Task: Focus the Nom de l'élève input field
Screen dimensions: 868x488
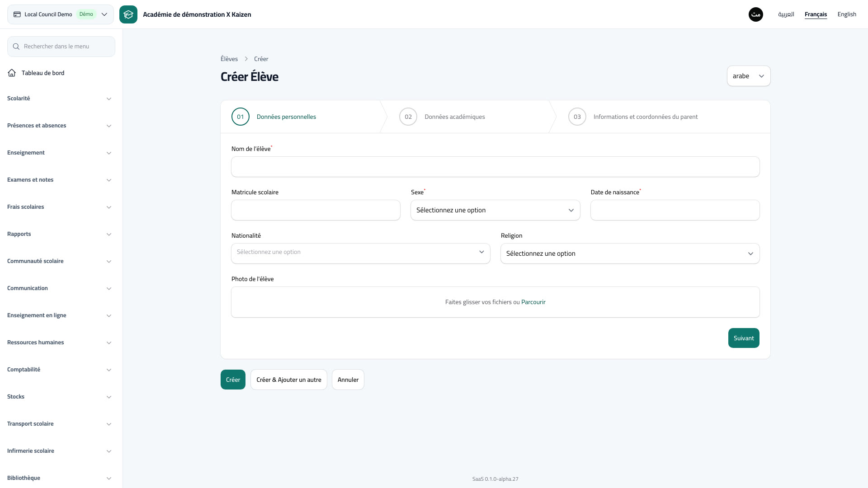Action: [495, 167]
